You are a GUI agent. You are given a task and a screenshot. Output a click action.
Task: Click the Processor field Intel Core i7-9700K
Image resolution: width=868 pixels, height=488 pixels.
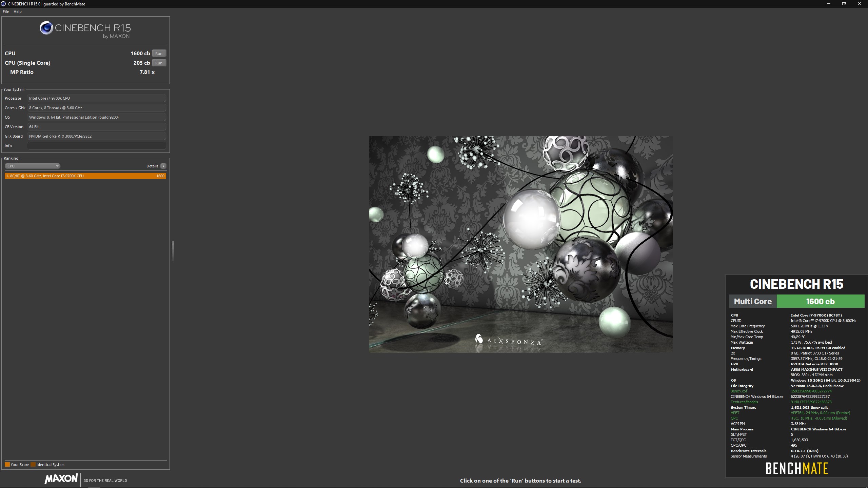point(97,98)
